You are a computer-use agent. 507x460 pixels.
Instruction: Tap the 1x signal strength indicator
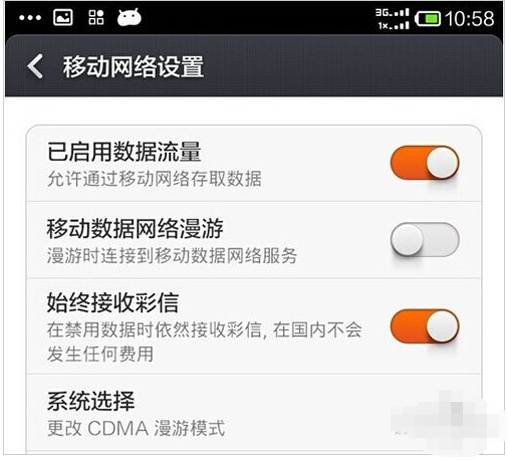pos(393,25)
